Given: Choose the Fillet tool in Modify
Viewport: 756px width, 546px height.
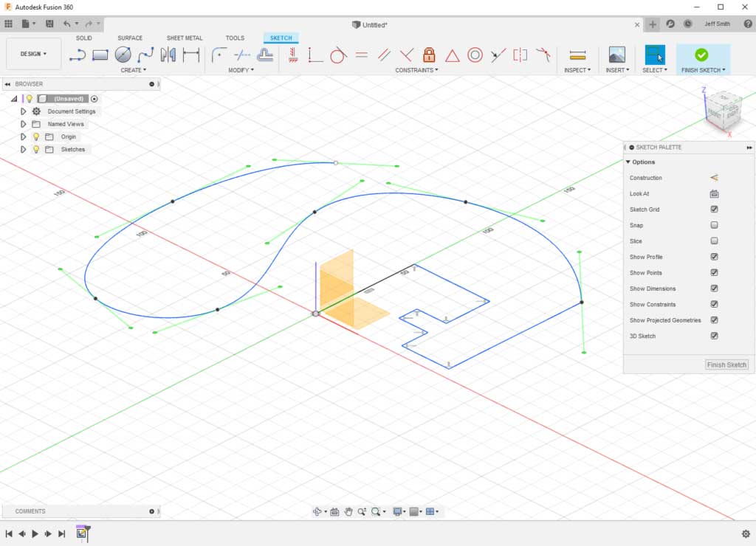Looking at the screenshot, I should click(x=219, y=55).
